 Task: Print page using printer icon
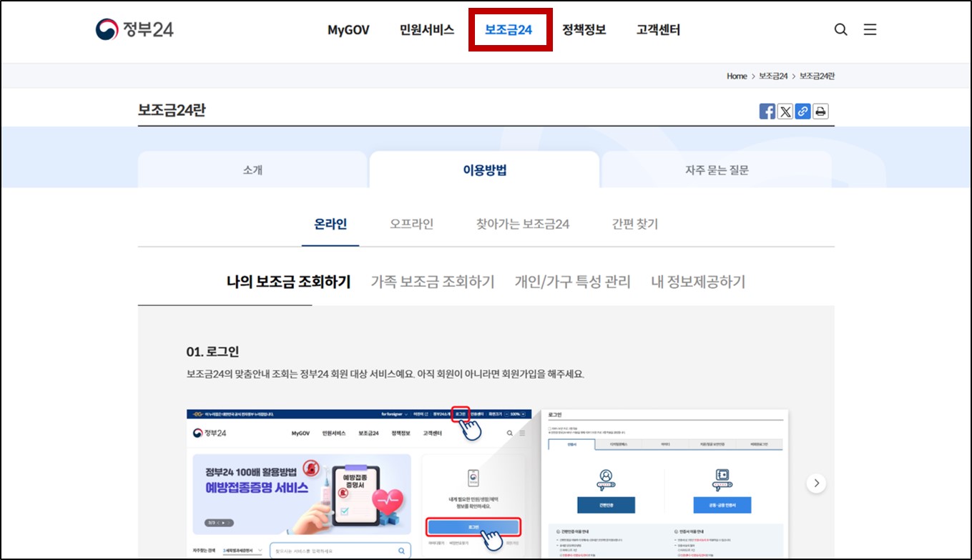click(820, 111)
